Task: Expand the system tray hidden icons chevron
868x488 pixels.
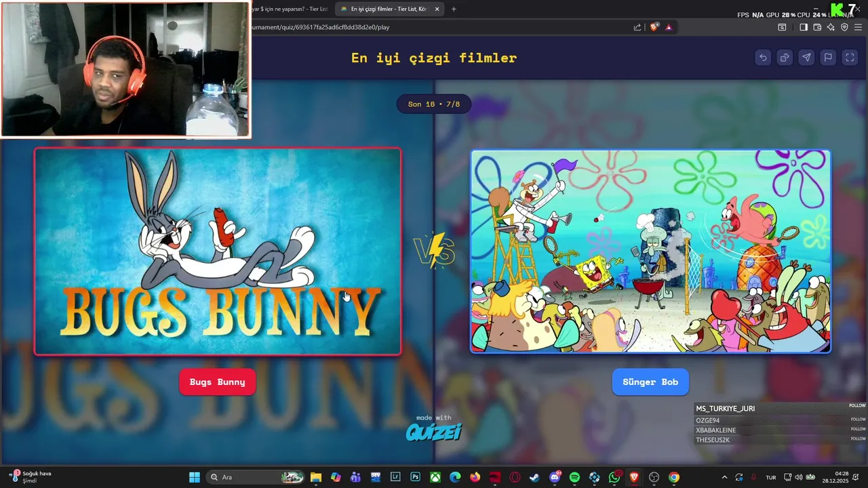Action: tap(724, 477)
